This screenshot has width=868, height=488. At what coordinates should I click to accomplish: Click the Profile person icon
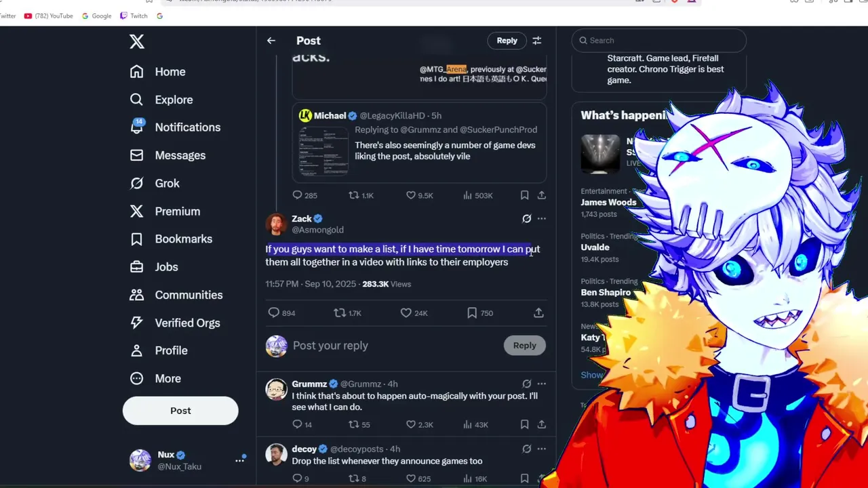click(136, 350)
